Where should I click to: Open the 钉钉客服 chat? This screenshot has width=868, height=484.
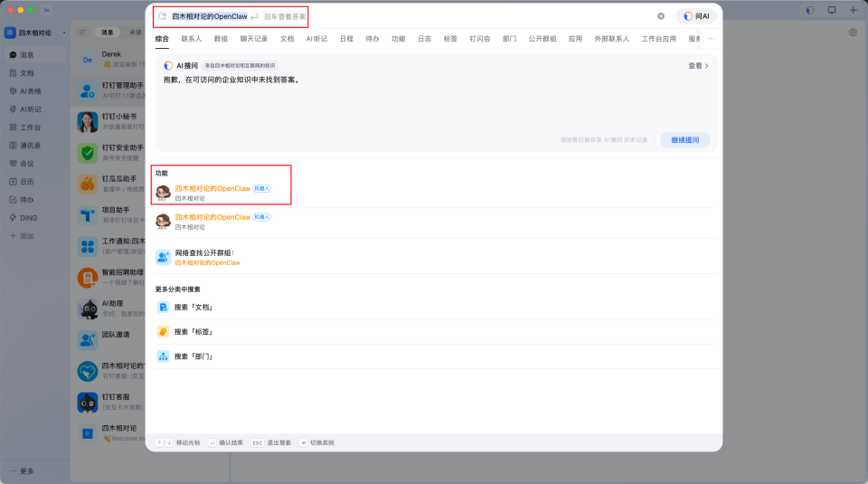tap(109, 402)
